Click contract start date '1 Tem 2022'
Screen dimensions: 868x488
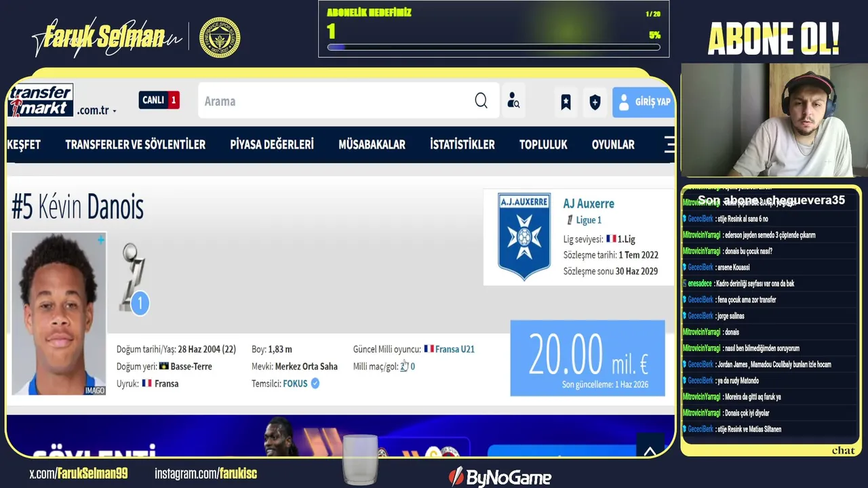click(x=638, y=255)
